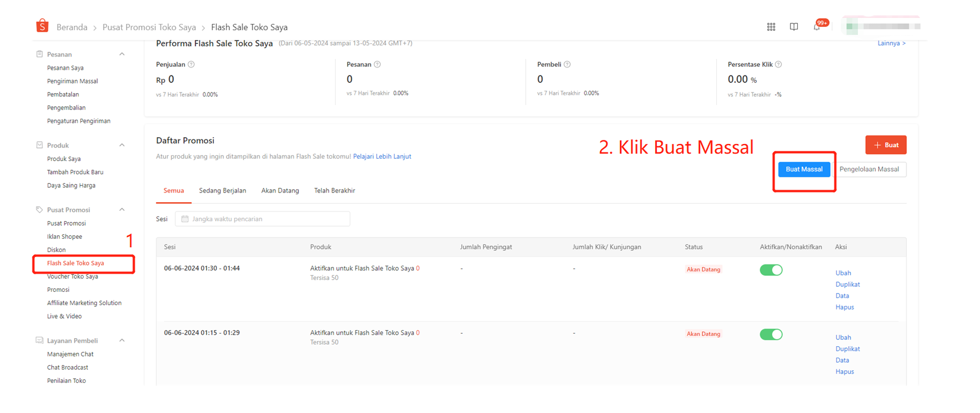Click the Jangka waktu pencarian date field
This screenshot has width=980, height=413.
263,219
